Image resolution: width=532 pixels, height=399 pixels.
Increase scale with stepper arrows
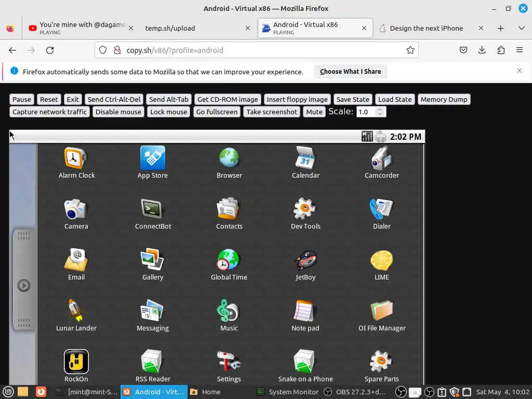[380, 110]
